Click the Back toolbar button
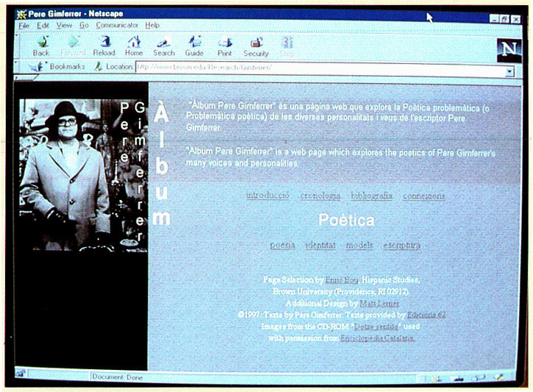Screen dimensions: 533x392 41,46
